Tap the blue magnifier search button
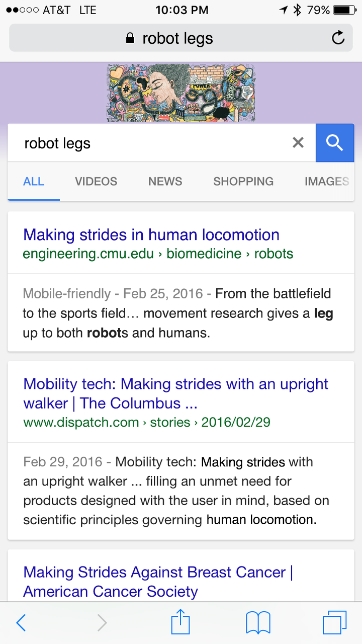362x644 pixels. click(335, 143)
